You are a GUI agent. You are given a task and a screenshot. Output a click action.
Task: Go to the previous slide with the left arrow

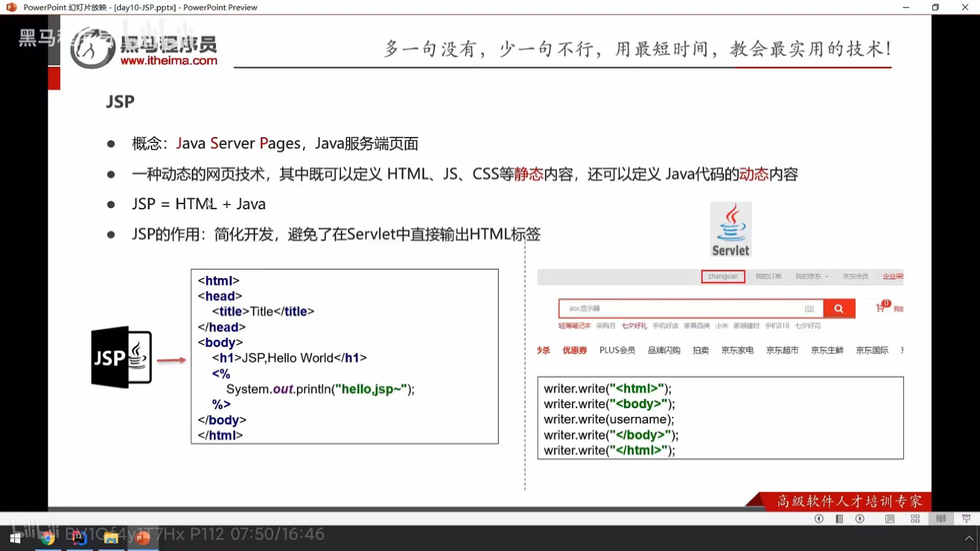[819, 519]
